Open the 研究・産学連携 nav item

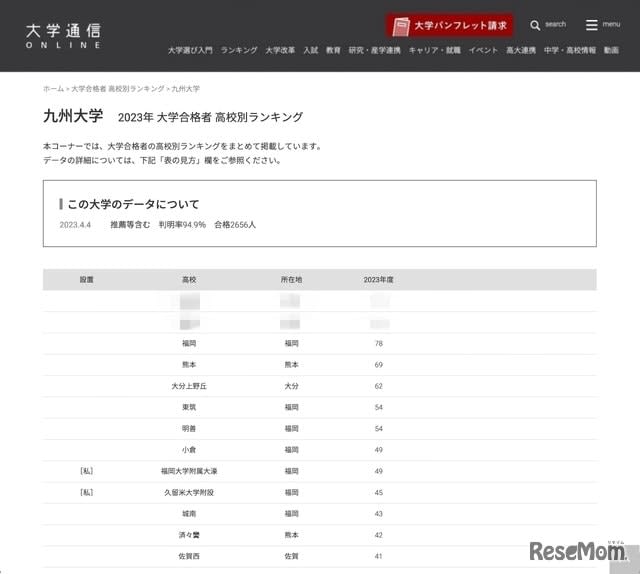[x=375, y=50]
